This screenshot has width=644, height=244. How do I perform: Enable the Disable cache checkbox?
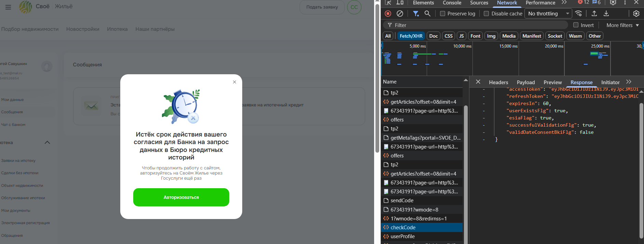coord(487,14)
